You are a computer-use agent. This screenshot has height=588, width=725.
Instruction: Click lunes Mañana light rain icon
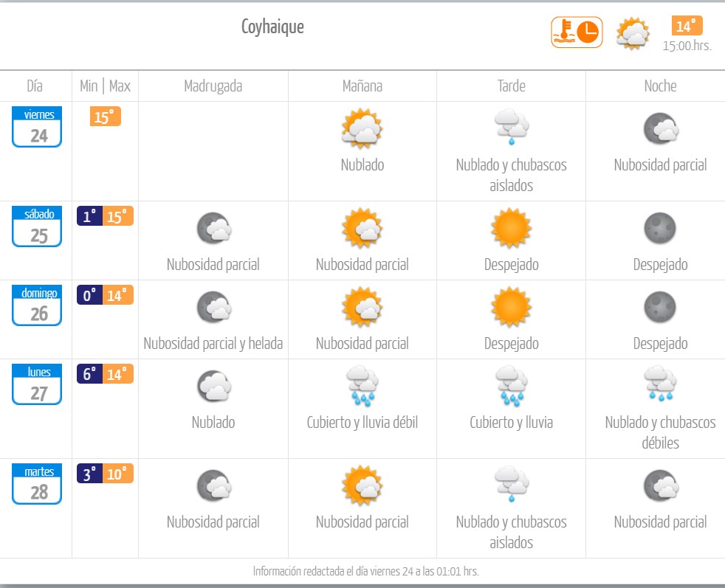point(362,386)
